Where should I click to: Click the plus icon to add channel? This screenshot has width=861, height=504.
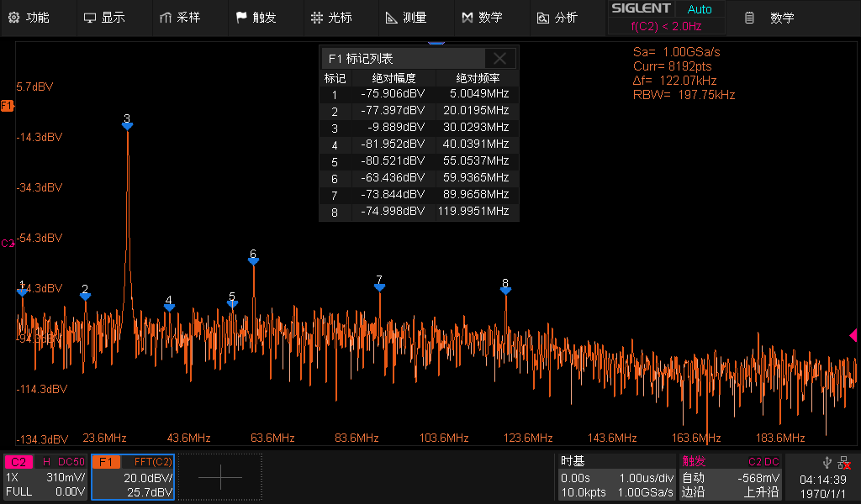tap(220, 476)
